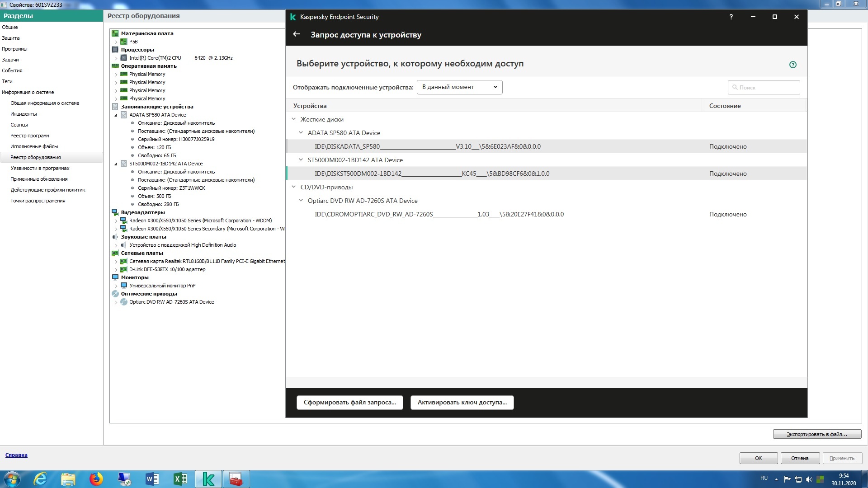Open the 'В данный момент' dropdown
Image resolution: width=868 pixels, height=488 pixels.
459,87
